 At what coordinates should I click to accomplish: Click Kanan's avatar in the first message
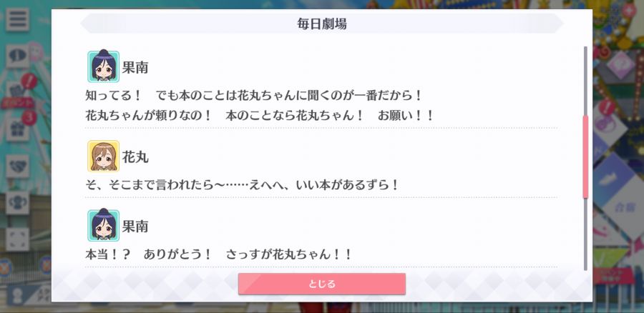click(103, 66)
